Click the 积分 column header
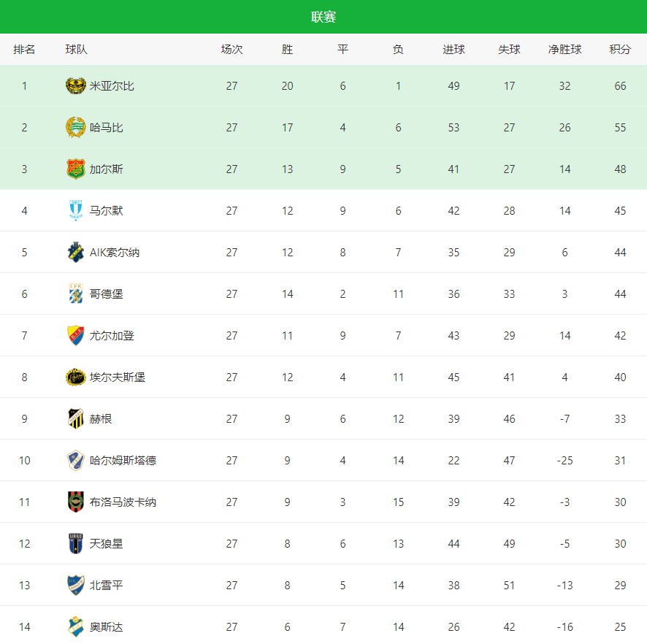647x644 pixels. 620,50
